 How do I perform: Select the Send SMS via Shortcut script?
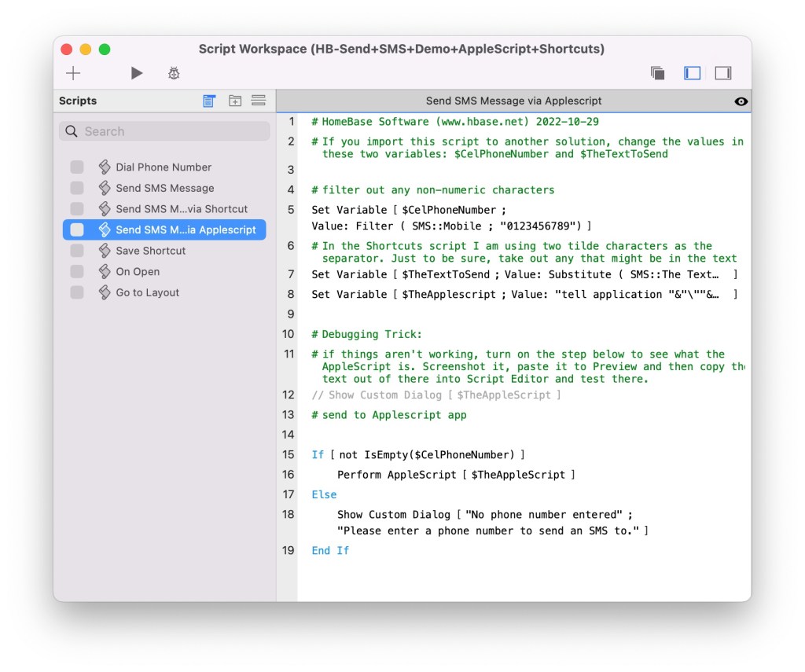[x=181, y=209]
